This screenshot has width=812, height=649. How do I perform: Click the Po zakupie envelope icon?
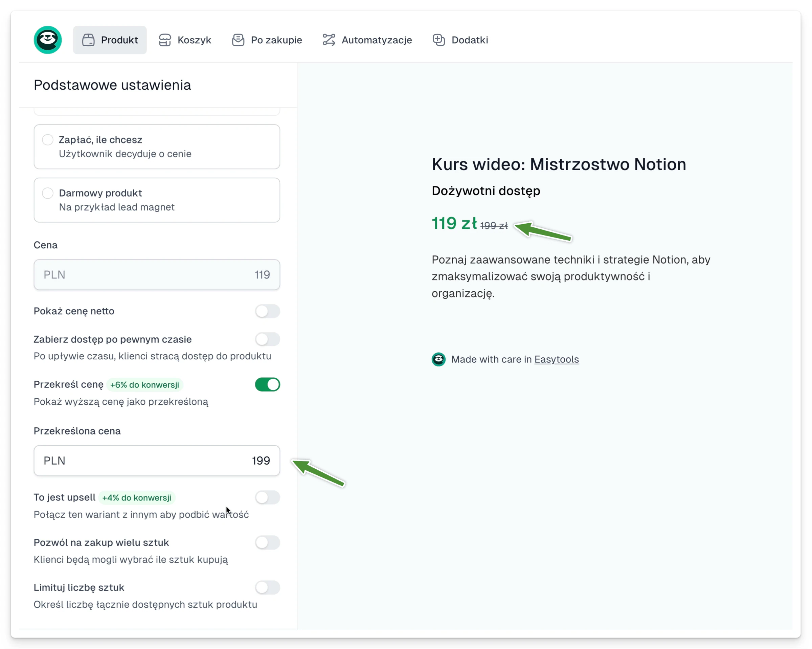point(238,40)
